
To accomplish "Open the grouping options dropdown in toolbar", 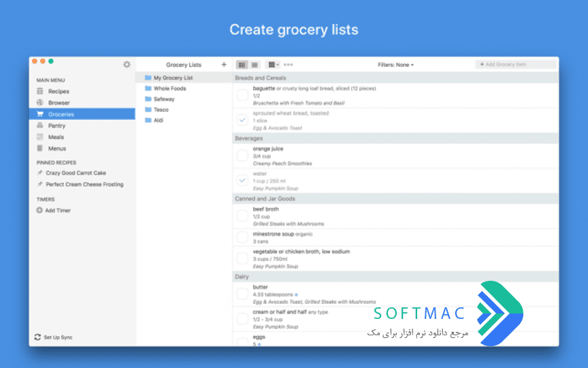I will point(272,65).
